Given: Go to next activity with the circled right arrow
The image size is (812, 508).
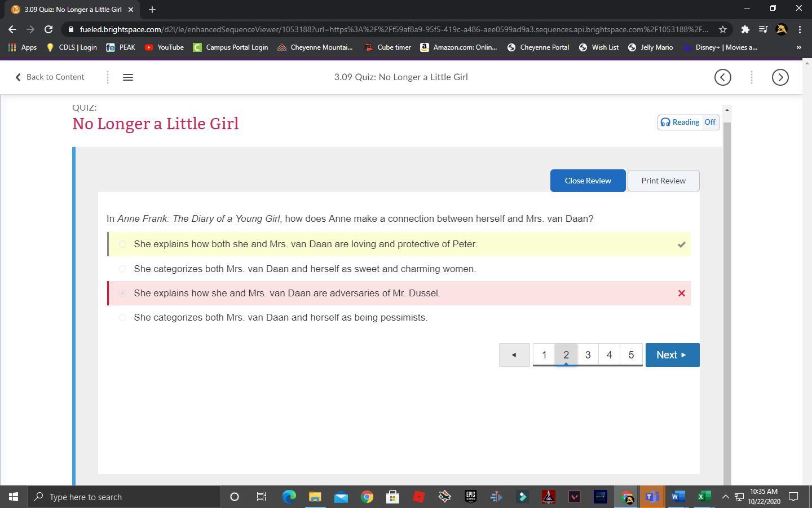Looking at the screenshot, I should click(x=780, y=77).
